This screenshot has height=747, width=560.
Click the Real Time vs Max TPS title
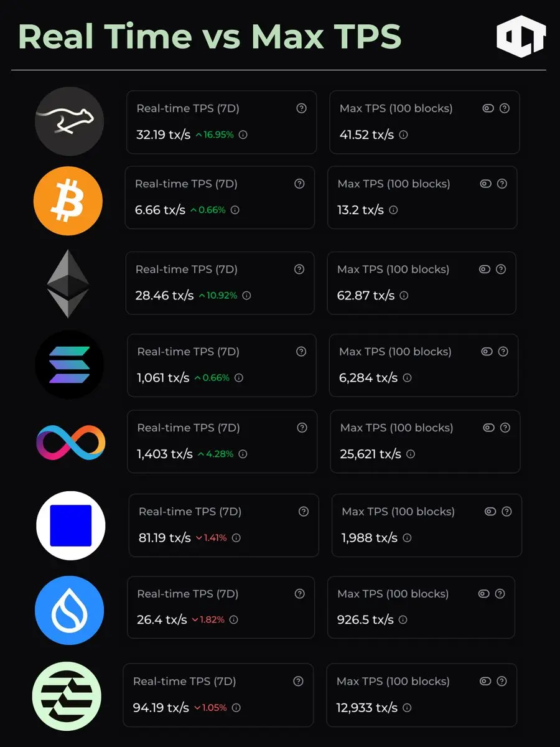(x=210, y=37)
